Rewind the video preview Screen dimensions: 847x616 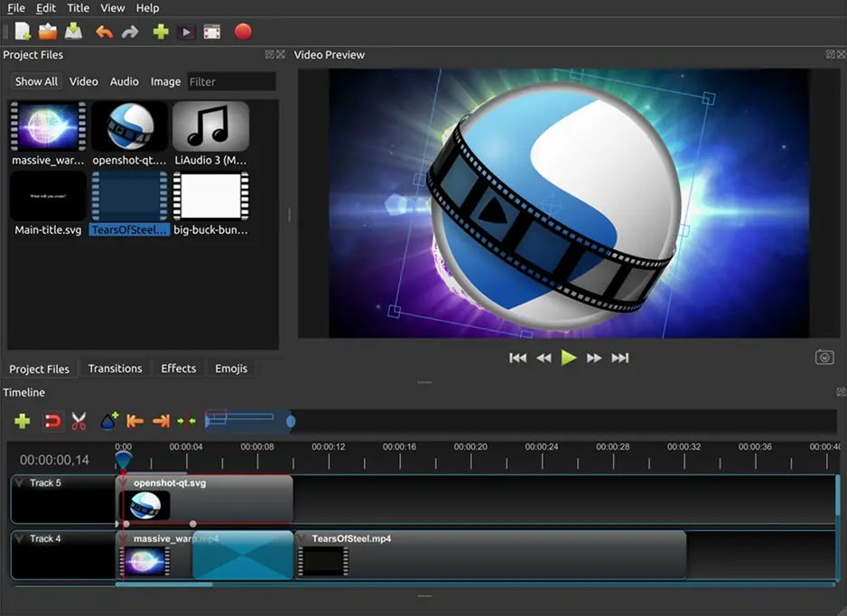tap(544, 358)
